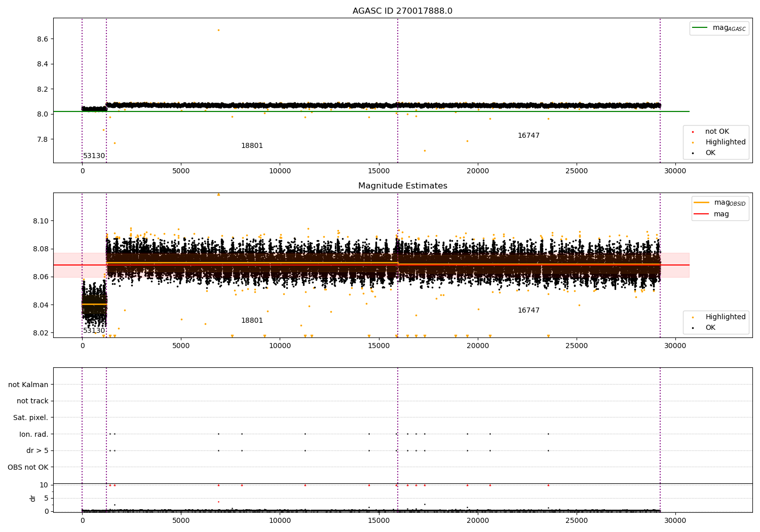
Task: Click the 8.04 y-axis tick label
Action: tap(40, 305)
